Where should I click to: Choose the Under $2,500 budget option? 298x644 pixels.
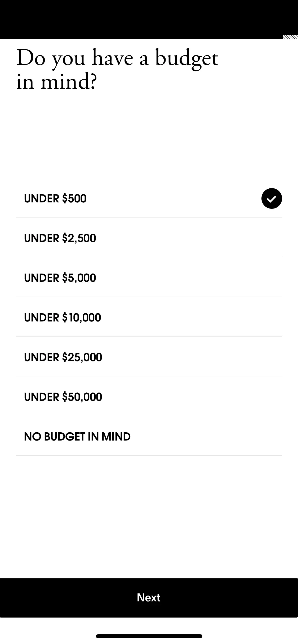click(x=149, y=238)
